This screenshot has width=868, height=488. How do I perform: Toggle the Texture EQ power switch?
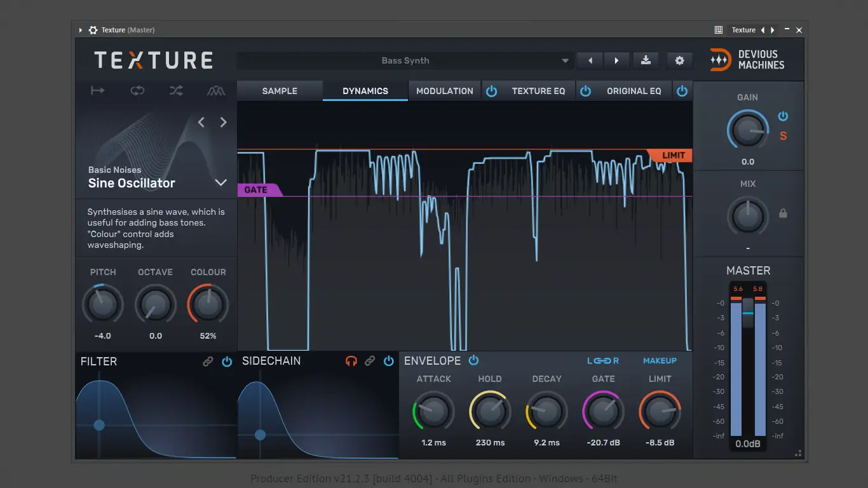[x=585, y=91]
